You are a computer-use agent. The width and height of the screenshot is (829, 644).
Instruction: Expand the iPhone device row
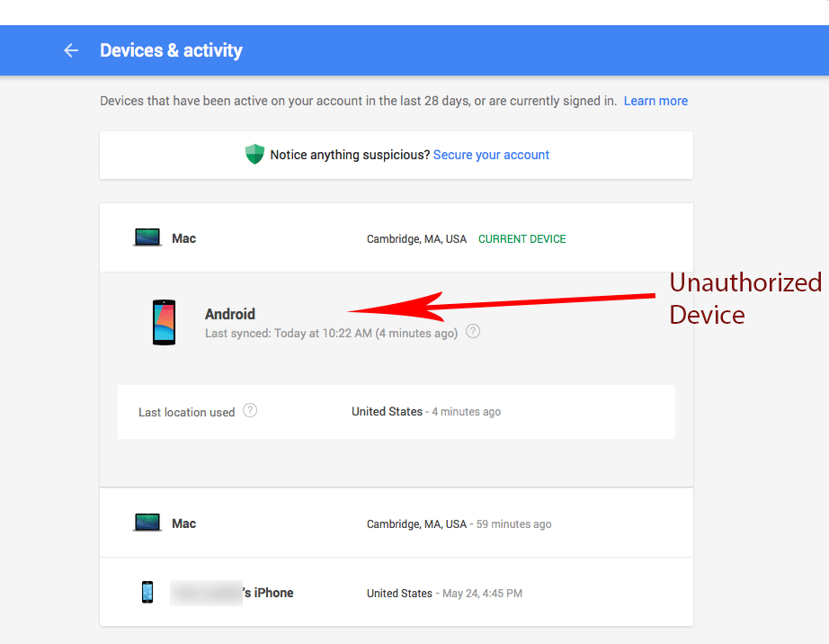[396, 592]
